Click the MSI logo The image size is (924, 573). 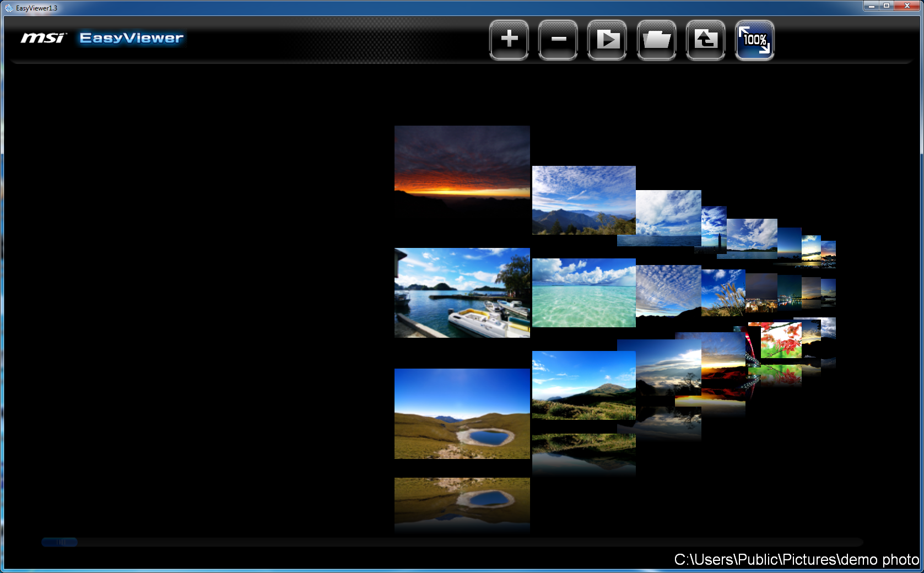pos(44,38)
